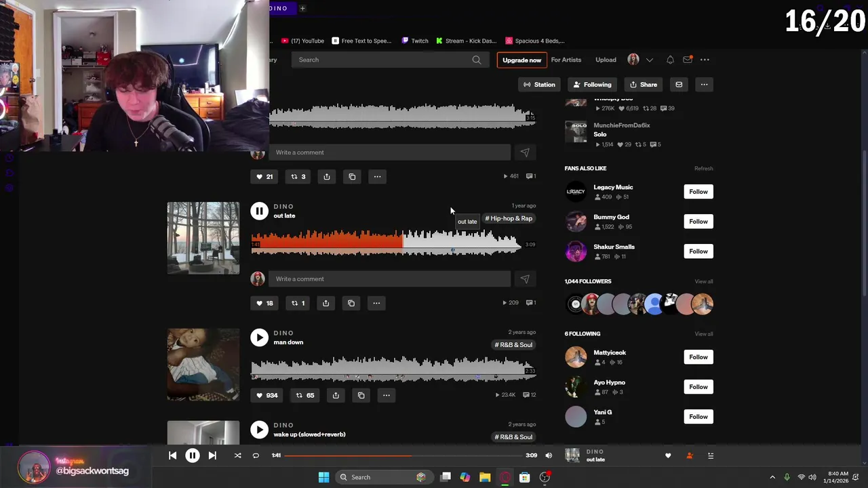Viewport: 868px width, 488px height.
Task: Follow Legacy Music
Action: [x=698, y=192]
